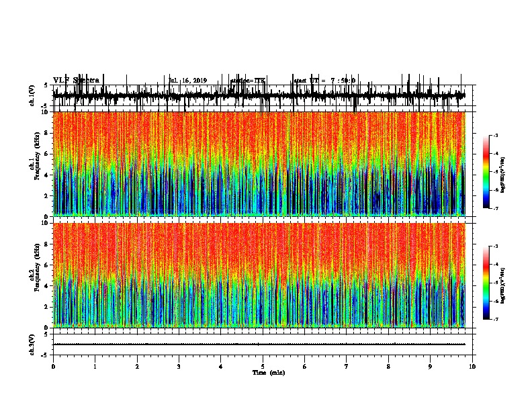532x411 pixels.
Task: Click time axis tick label "3"
Action: [179, 366]
